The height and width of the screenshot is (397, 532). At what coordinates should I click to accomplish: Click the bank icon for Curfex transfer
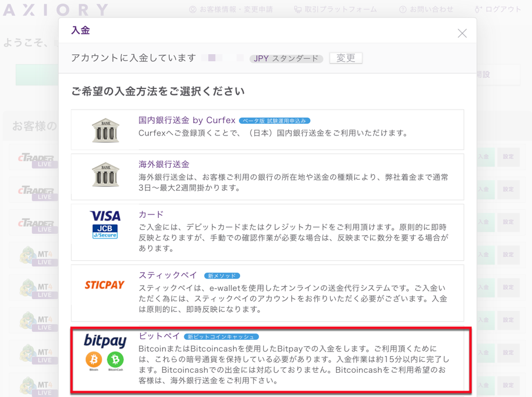click(x=105, y=130)
